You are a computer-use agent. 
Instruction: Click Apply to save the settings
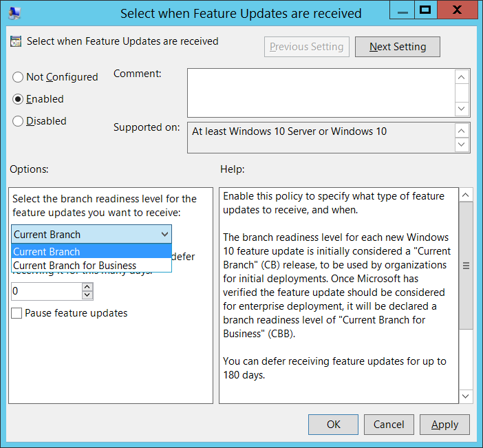[x=444, y=425]
